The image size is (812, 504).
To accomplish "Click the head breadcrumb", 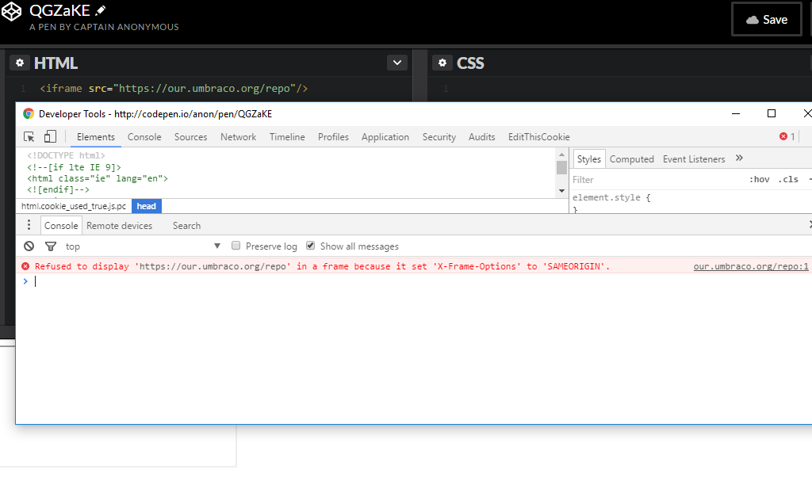I will (x=147, y=206).
